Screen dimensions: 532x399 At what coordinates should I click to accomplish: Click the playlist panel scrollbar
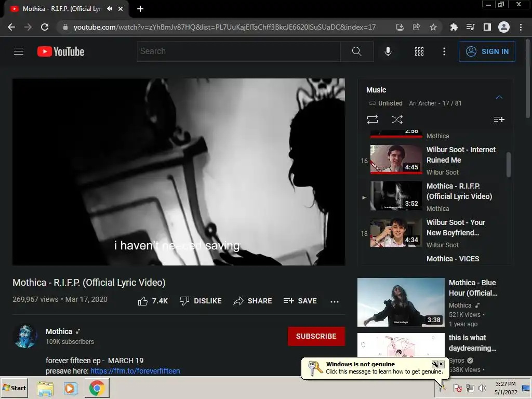508,165
